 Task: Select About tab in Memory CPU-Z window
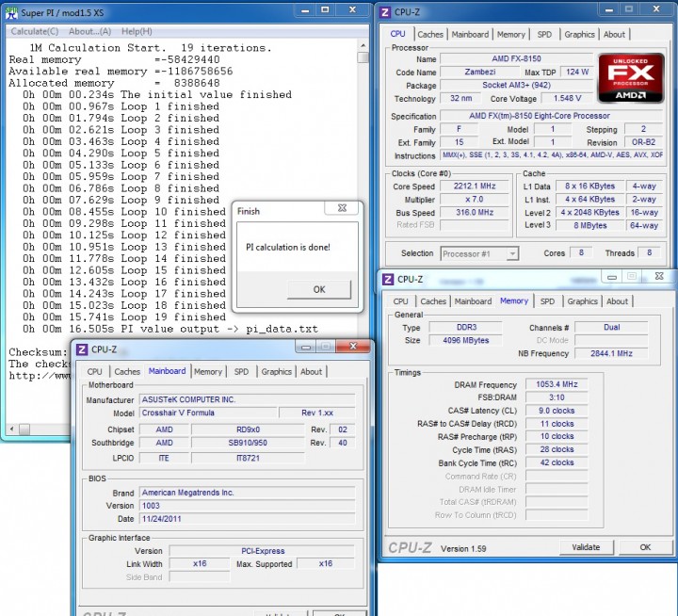[617, 301]
